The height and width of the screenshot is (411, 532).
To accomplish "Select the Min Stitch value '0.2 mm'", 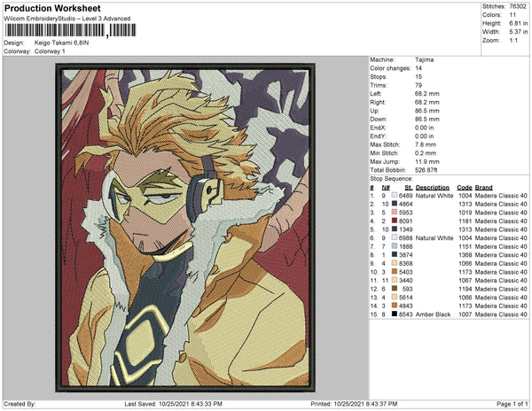I will coord(426,153).
